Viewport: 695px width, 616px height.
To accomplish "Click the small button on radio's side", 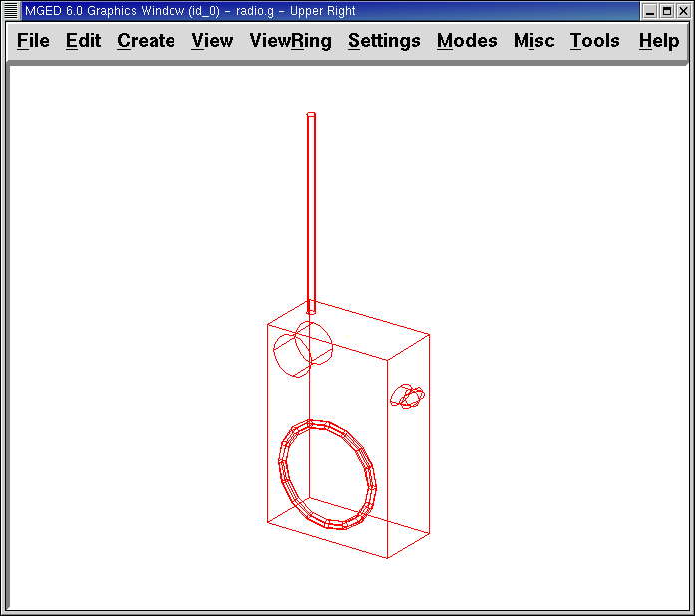I will 407,397.
